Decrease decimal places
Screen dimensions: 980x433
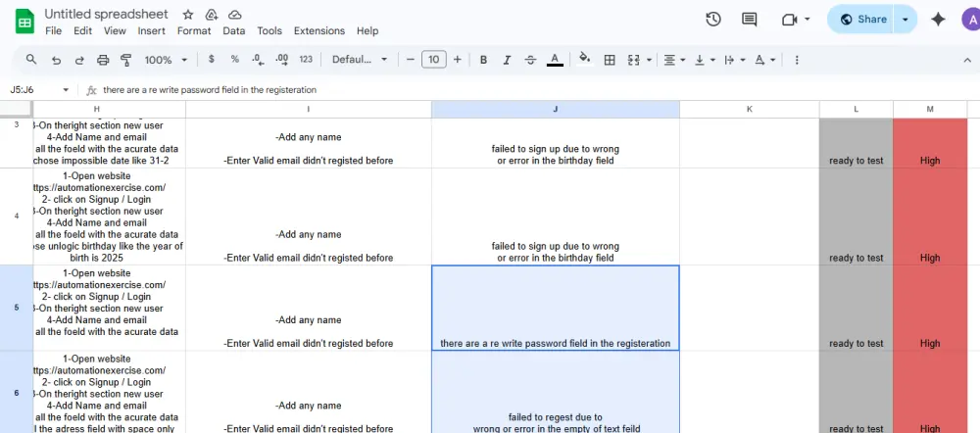(x=258, y=60)
